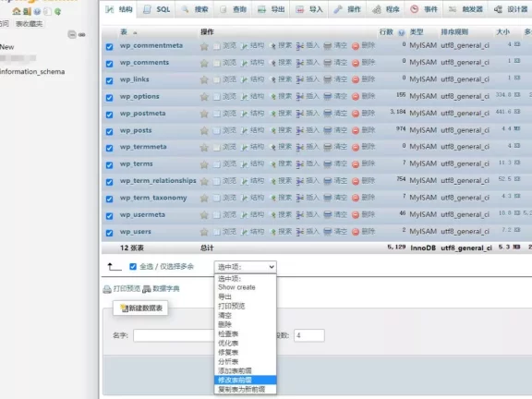Uncheck the wp_posts checkbox
This screenshot has width=532, height=399.
109,132
